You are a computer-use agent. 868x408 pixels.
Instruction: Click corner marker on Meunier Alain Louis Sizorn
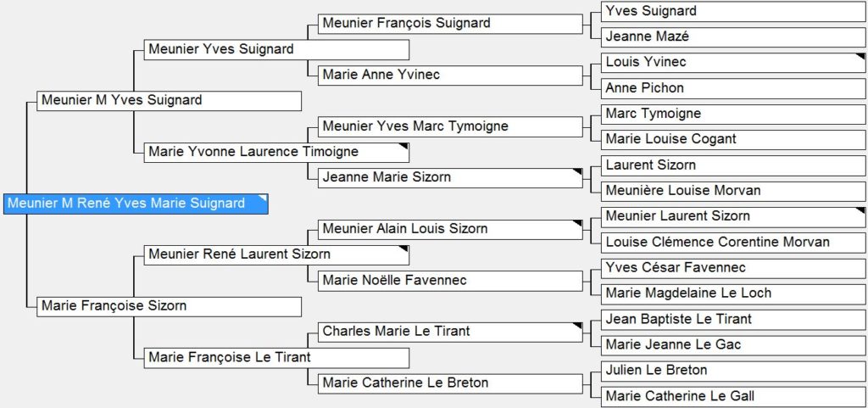tap(577, 223)
